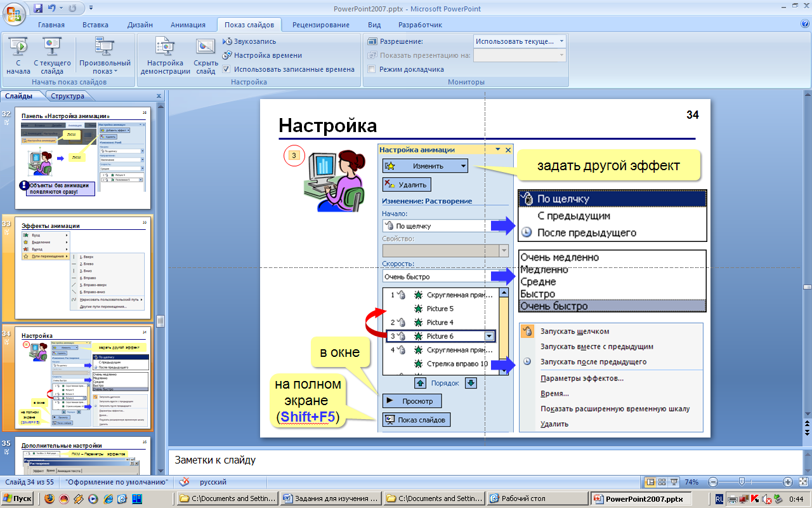Click the 0:44 clock in the system tray
812x508 pixels.
(796, 499)
